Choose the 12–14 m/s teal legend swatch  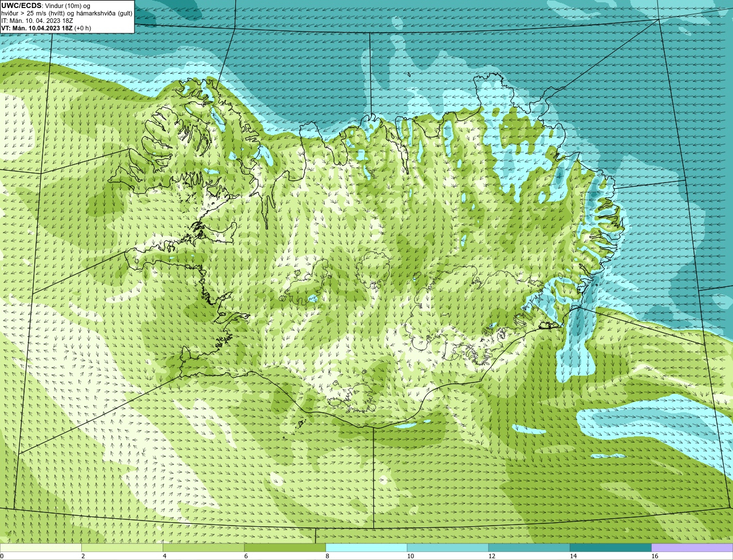point(529,548)
